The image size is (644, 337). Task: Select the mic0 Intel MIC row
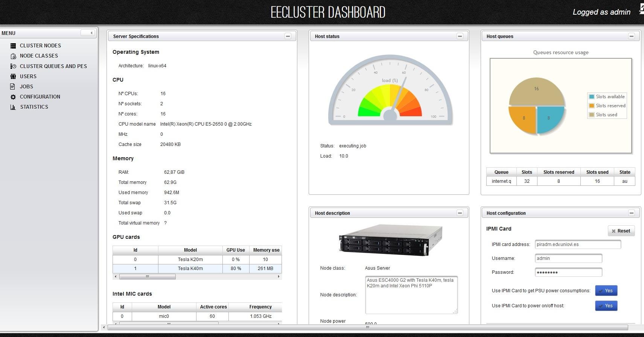click(197, 316)
